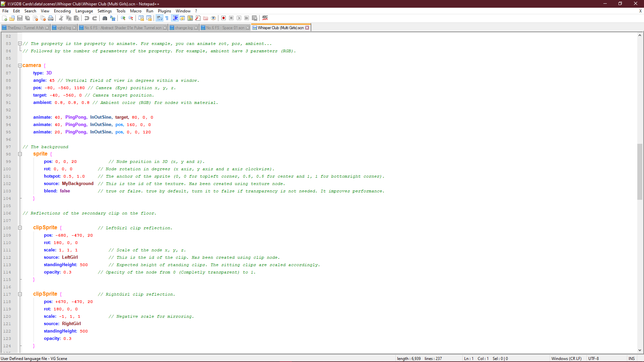Collapse the LeftGirl clipSprite fold marker
Viewport: 644px width, 362px height.
click(x=20, y=228)
